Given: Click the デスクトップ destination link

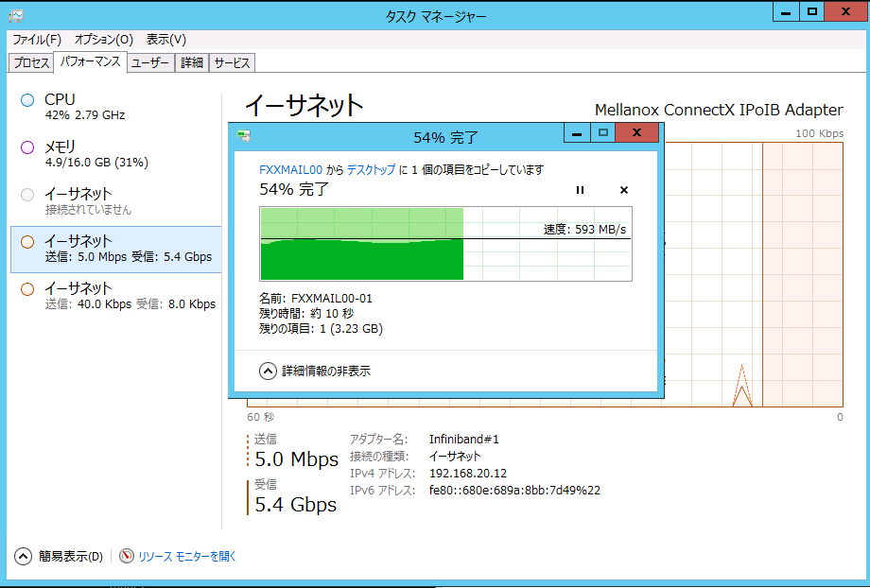Looking at the screenshot, I should coord(372,170).
